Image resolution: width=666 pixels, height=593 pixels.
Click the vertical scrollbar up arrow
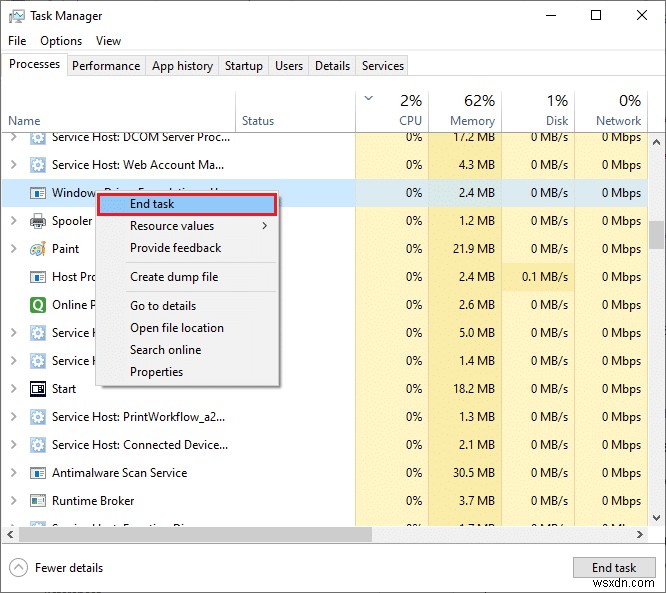point(656,142)
